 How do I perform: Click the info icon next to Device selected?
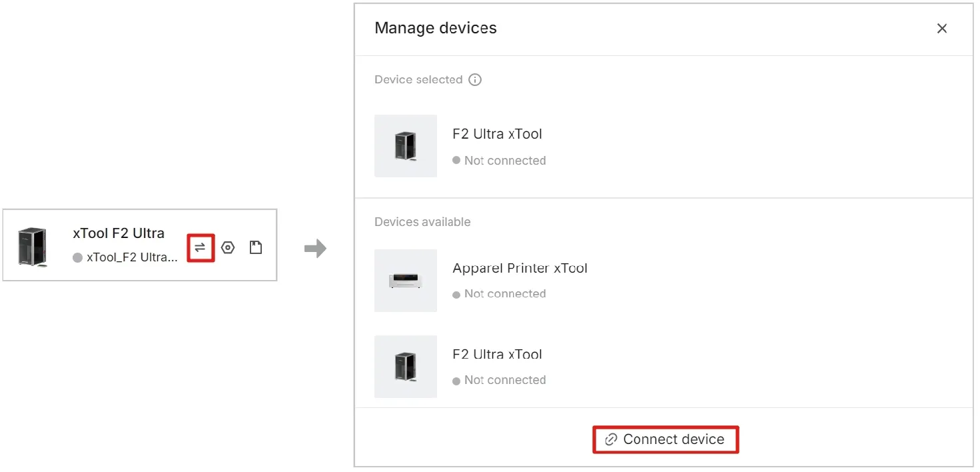coord(475,80)
